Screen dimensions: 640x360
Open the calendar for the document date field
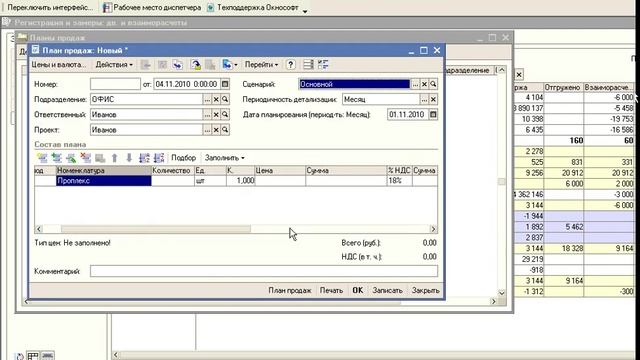coord(225,84)
